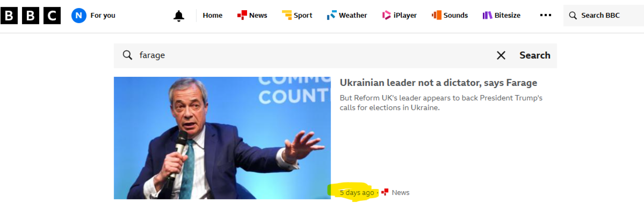Click the Farage article photo thumbnail
Image resolution: width=644 pixels, height=203 pixels.
(222, 138)
